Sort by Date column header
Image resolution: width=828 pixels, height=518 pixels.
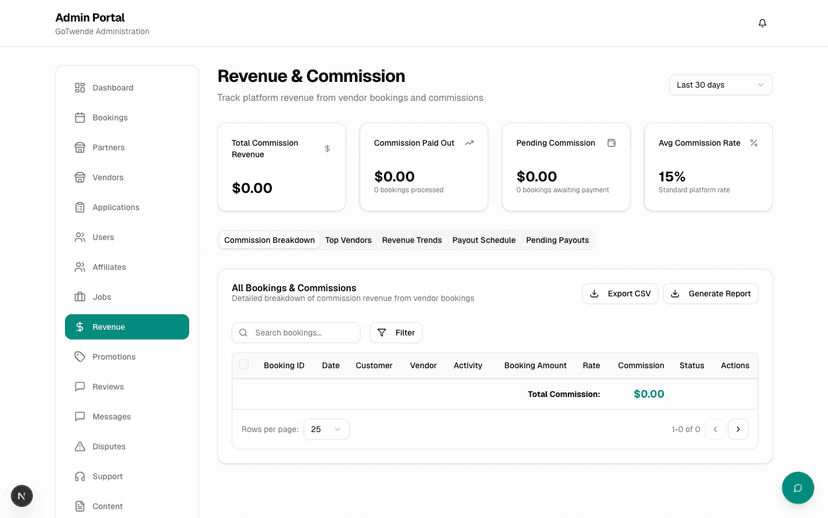click(331, 365)
